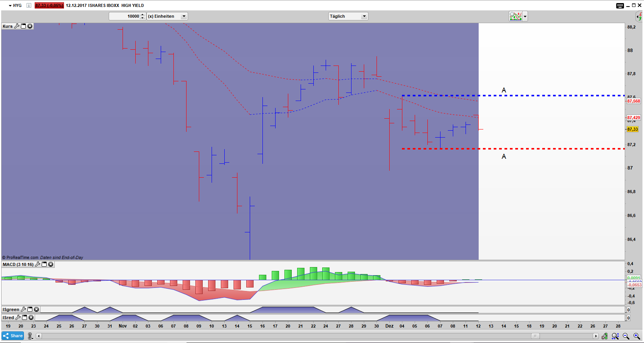This screenshot has height=343, width=644.
Task: Open the Einheiten units dropdown
Action: [184, 16]
